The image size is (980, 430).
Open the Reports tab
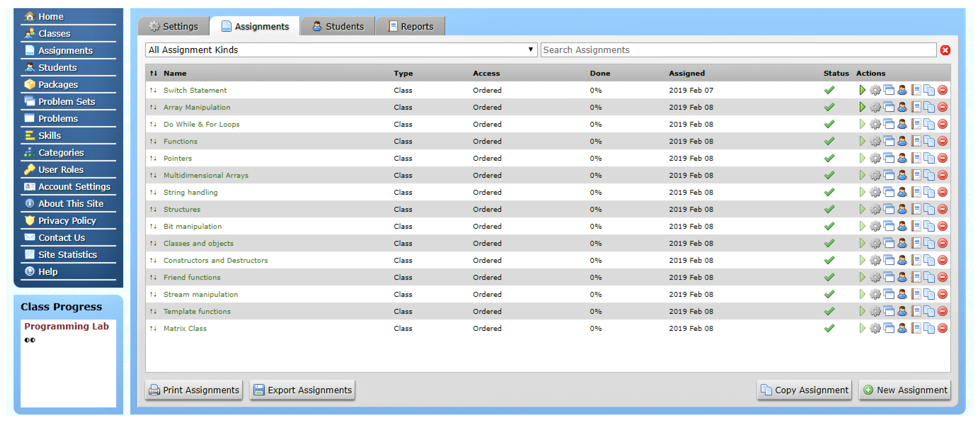click(410, 26)
